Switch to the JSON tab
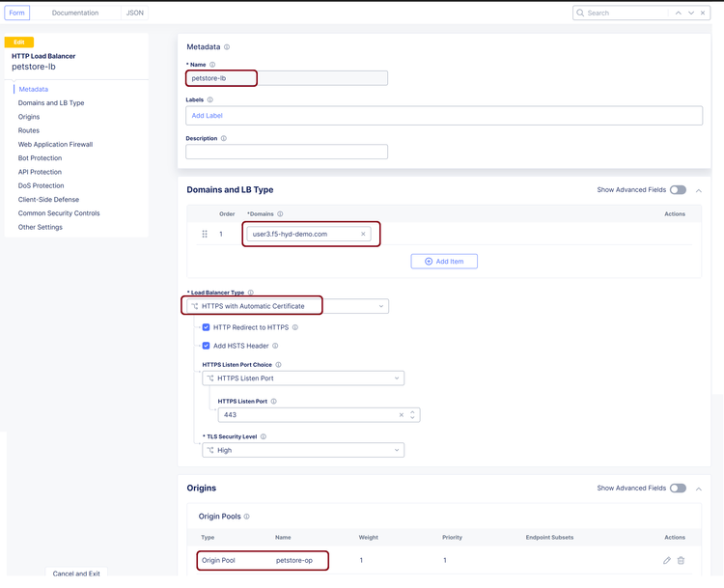The width and height of the screenshot is (724, 588). [135, 13]
